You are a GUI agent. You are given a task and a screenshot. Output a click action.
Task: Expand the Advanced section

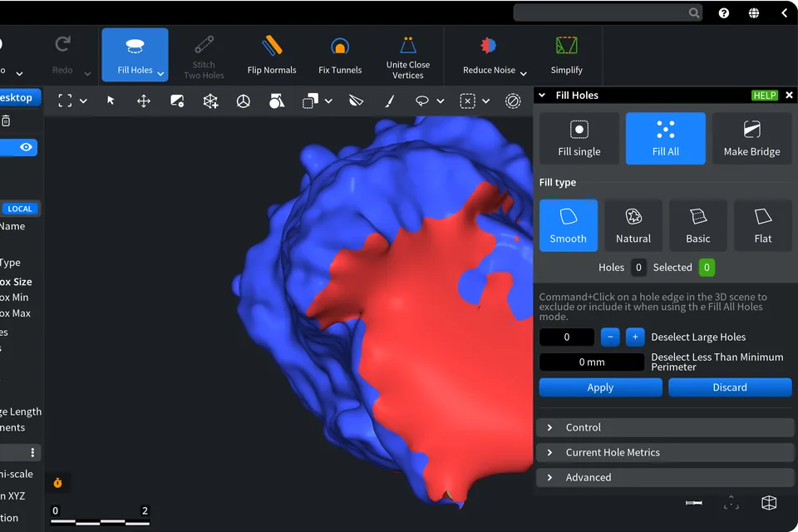click(665, 477)
